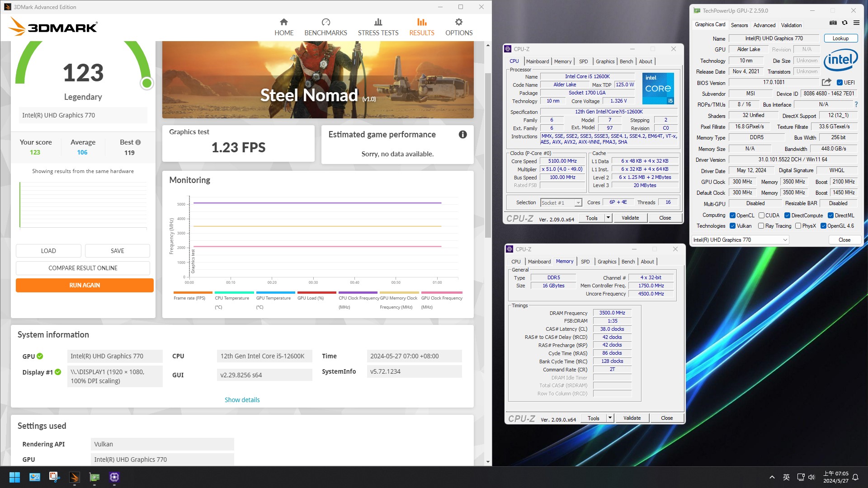
Task: Open GPU-Z hamburger menu
Action: [x=856, y=23]
